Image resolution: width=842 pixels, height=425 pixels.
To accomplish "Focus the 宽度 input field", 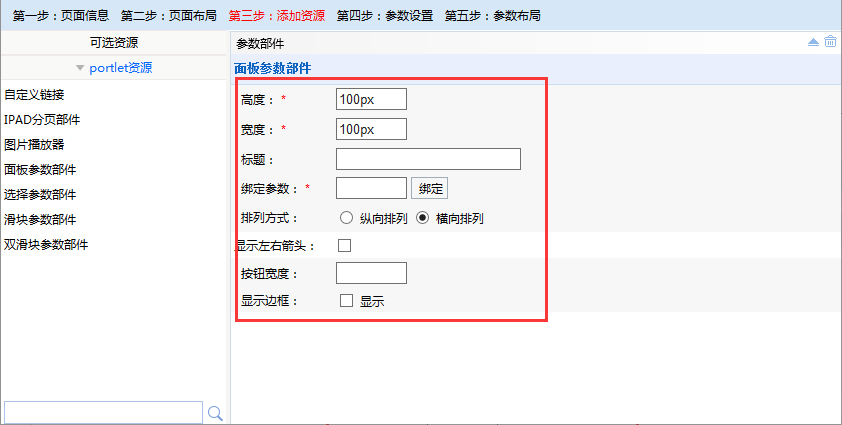I will click(371, 129).
